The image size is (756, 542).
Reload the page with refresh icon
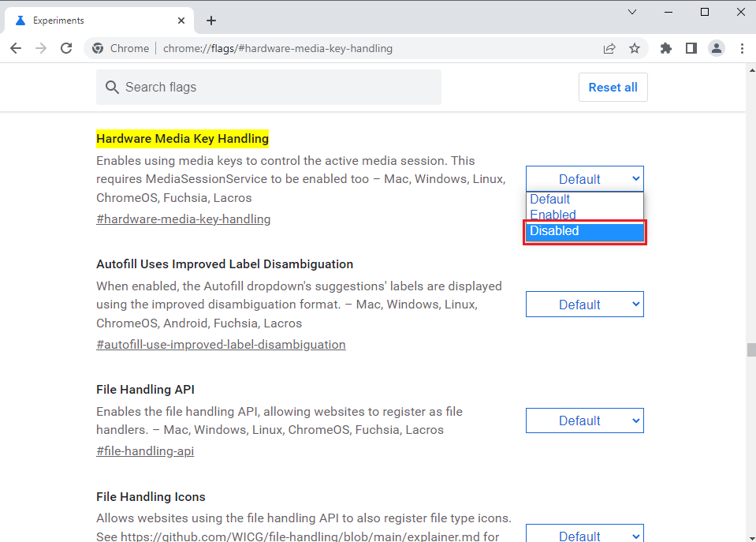[x=66, y=48]
